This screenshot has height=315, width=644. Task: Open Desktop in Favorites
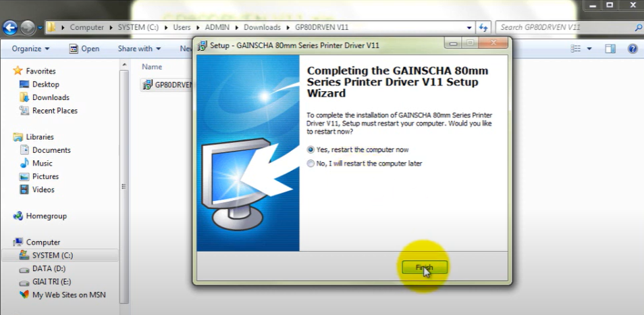click(x=39, y=84)
